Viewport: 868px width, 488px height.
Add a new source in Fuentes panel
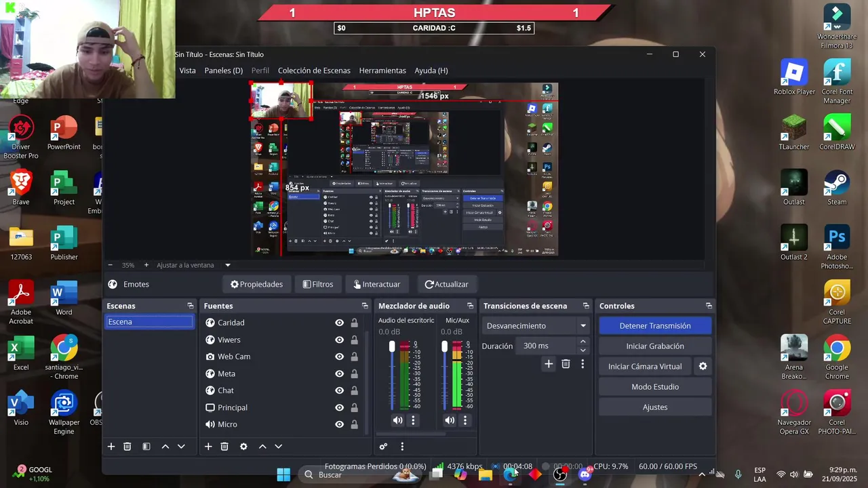pos(208,447)
